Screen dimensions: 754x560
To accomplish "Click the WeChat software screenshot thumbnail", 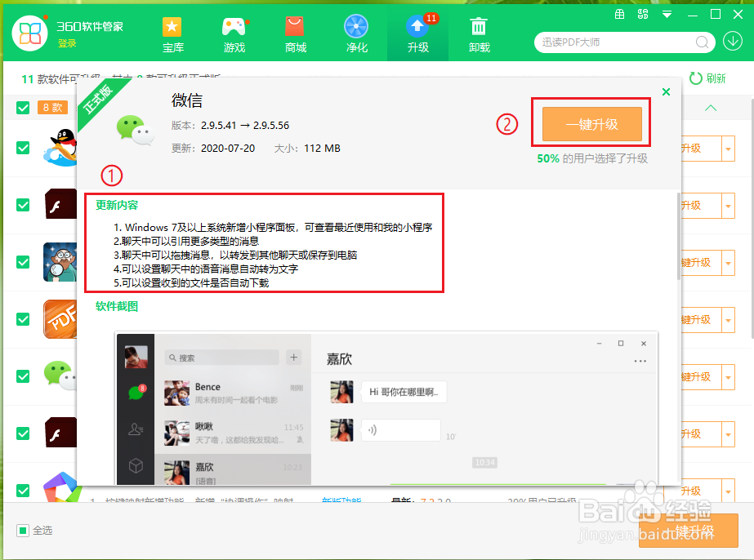I will click(x=387, y=409).
